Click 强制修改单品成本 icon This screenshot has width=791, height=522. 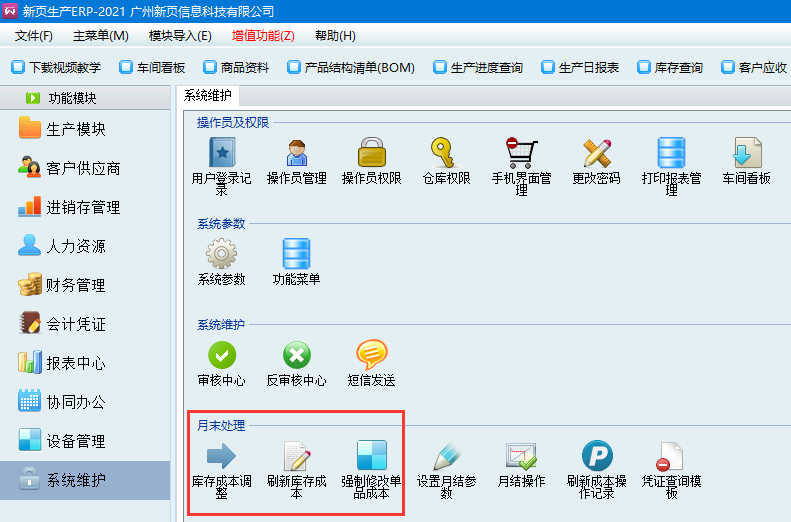point(371,456)
